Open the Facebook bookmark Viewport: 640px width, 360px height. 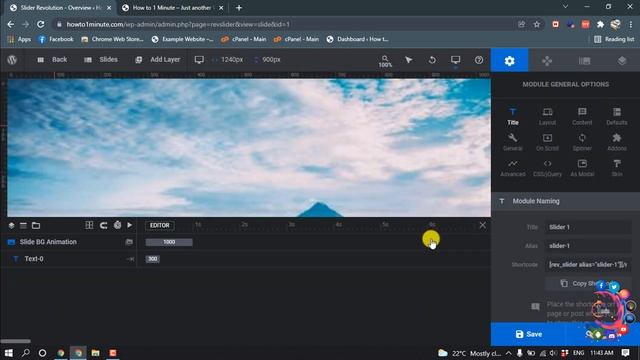pos(56,39)
